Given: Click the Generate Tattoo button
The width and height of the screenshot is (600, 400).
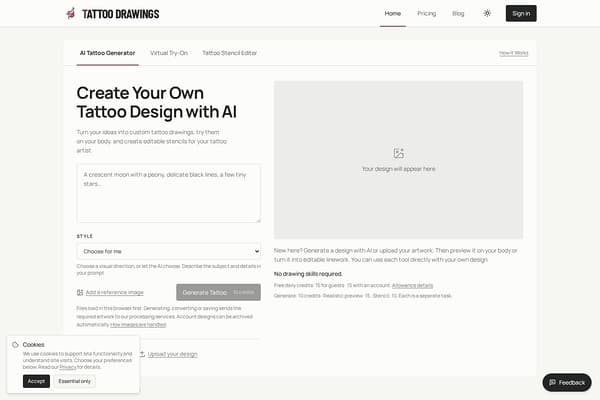Looking at the screenshot, I should click(x=218, y=292).
